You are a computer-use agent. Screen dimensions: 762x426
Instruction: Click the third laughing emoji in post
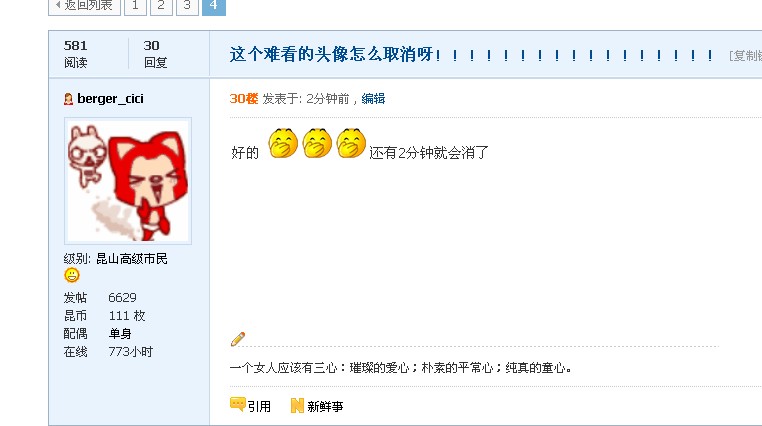[x=351, y=143]
